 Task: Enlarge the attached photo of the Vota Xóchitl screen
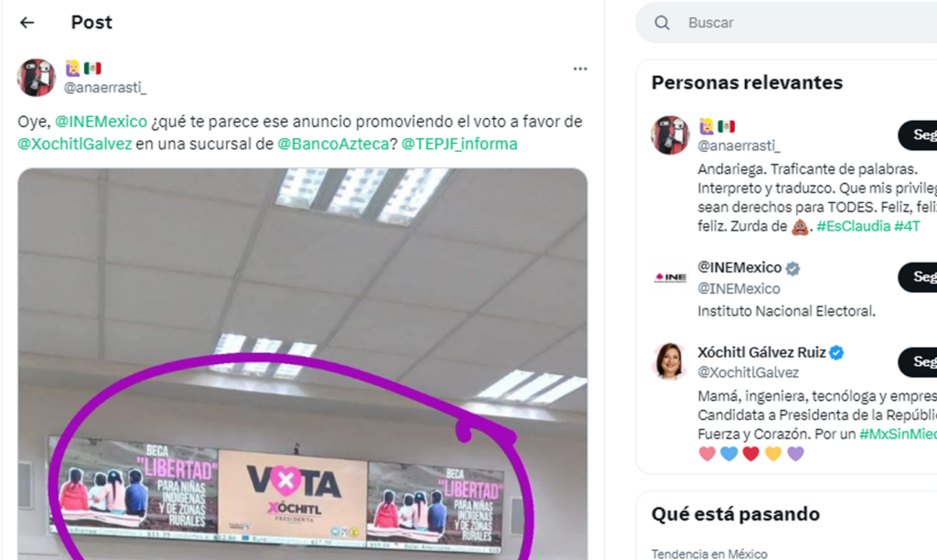(302, 364)
